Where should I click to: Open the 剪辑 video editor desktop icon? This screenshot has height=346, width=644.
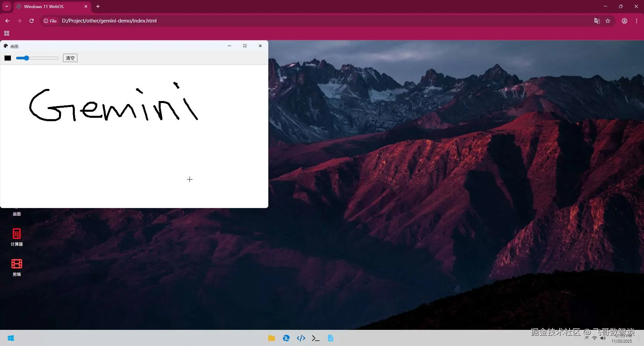pos(17,267)
